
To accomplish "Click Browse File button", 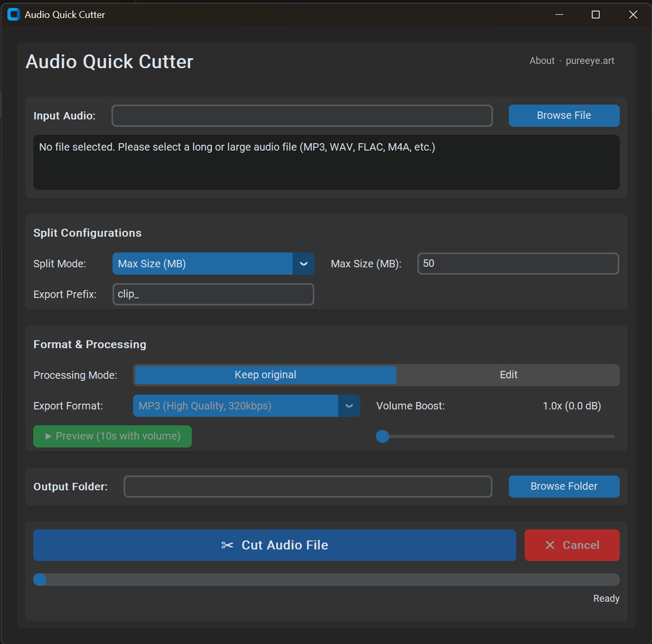I will coord(564,116).
